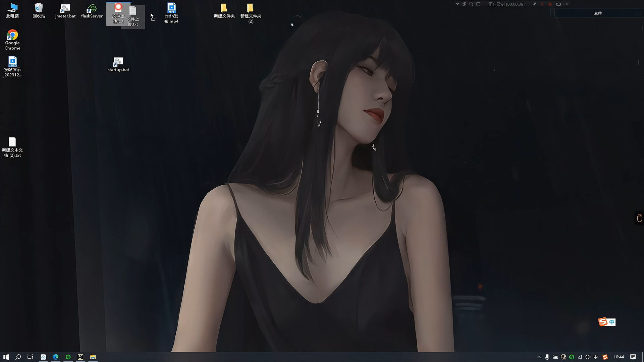Select the startup.bat shortcut
This screenshot has height=362, width=644.
(x=118, y=64)
